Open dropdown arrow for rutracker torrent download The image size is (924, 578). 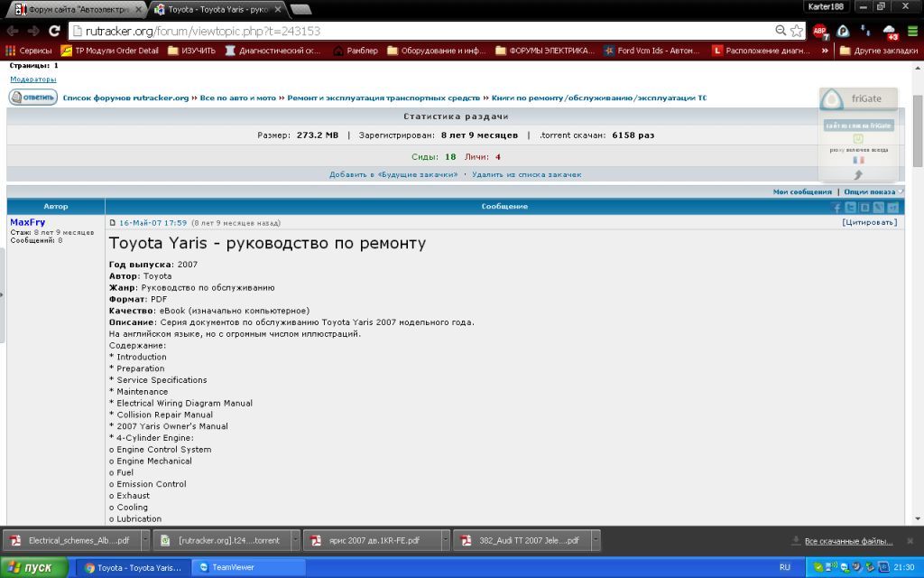(x=295, y=540)
